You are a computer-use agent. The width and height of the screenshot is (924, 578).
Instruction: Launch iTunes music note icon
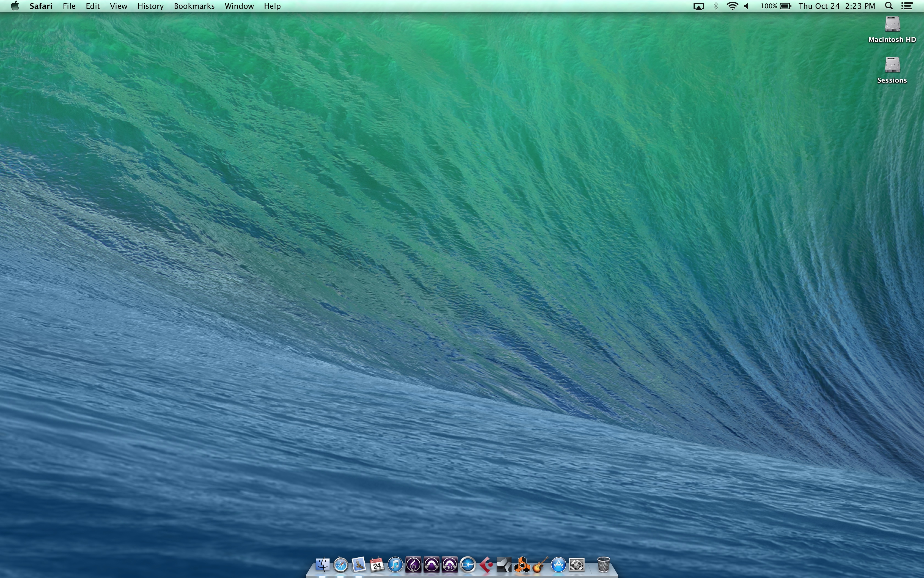395,564
